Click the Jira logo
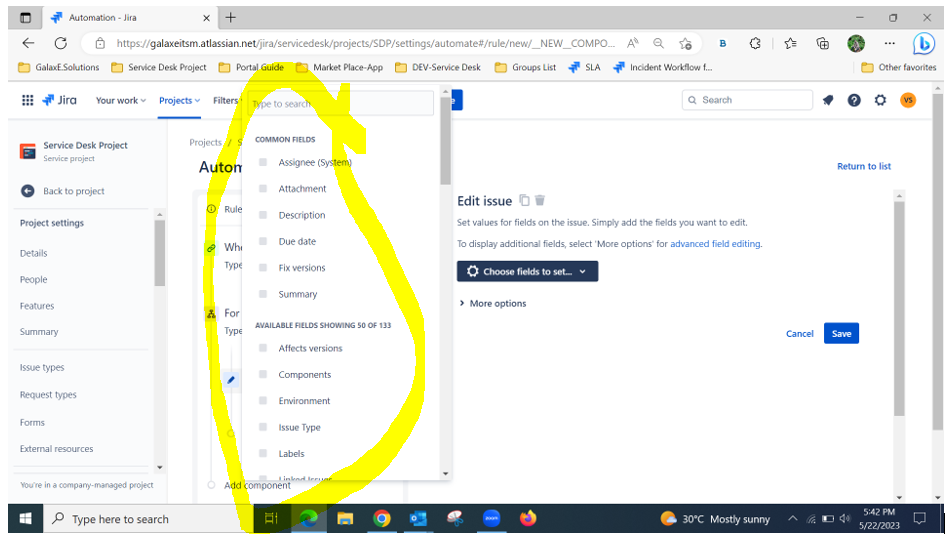This screenshot has width=948, height=544. pos(59,100)
